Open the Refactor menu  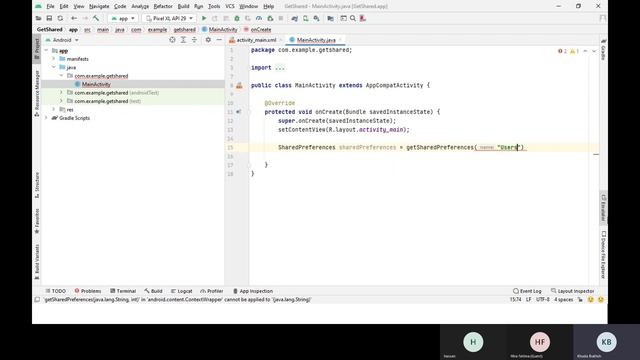(163, 7)
